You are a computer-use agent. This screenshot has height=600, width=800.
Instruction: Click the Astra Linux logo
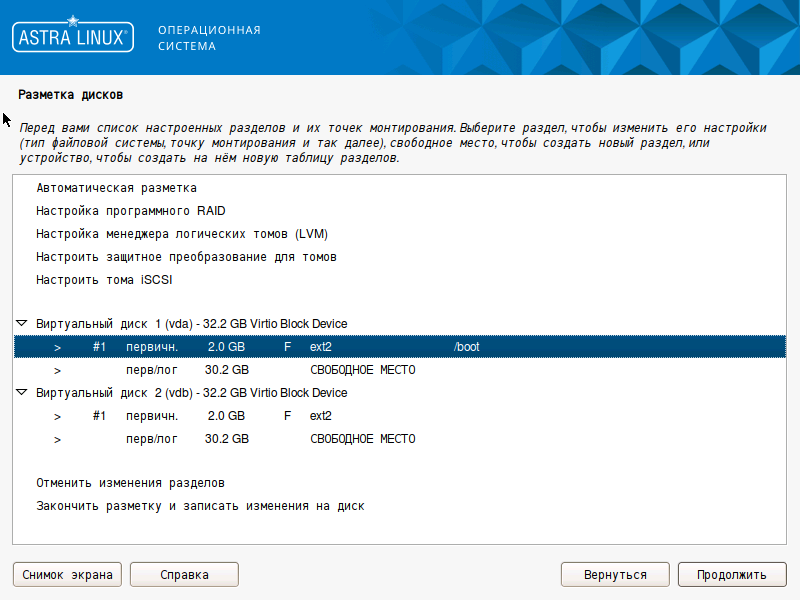pyautogui.click(x=71, y=37)
